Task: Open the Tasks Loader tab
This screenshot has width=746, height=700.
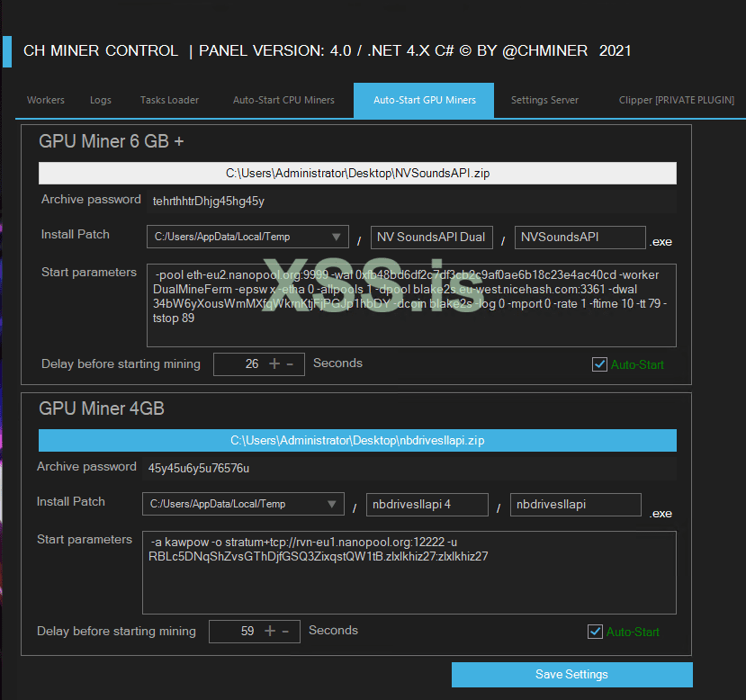Action: pos(169,100)
